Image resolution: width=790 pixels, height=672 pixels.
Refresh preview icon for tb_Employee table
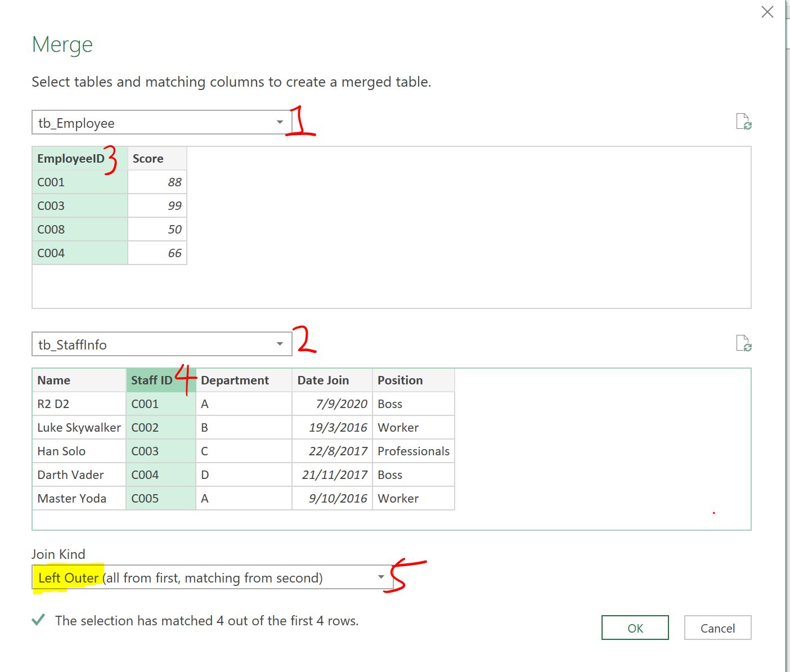tap(743, 122)
